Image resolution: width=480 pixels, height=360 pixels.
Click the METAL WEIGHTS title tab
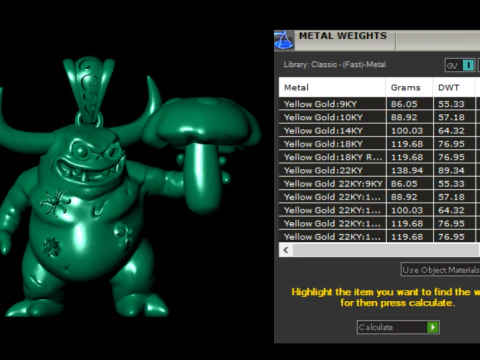point(343,36)
